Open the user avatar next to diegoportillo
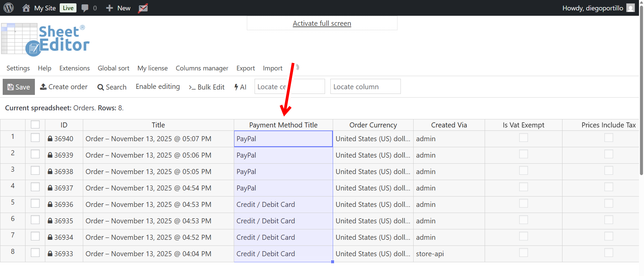Image resolution: width=644 pixels, height=276 pixels. (631, 8)
